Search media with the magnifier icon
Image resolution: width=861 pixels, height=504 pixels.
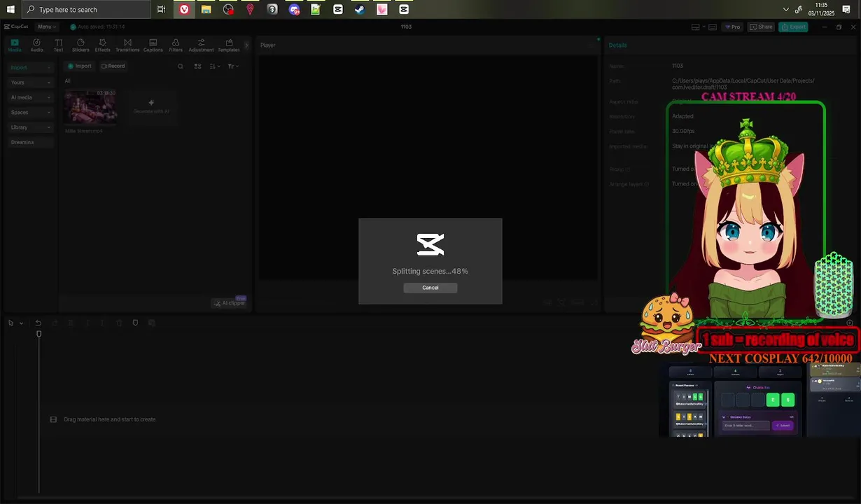coord(181,66)
